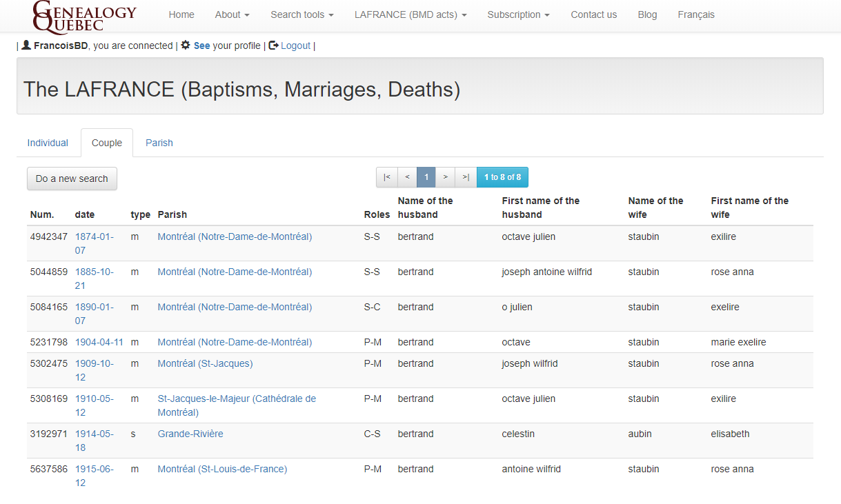Switch to the Parish tab
Image resolution: width=841 pixels, height=504 pixels.
[159, 143]
